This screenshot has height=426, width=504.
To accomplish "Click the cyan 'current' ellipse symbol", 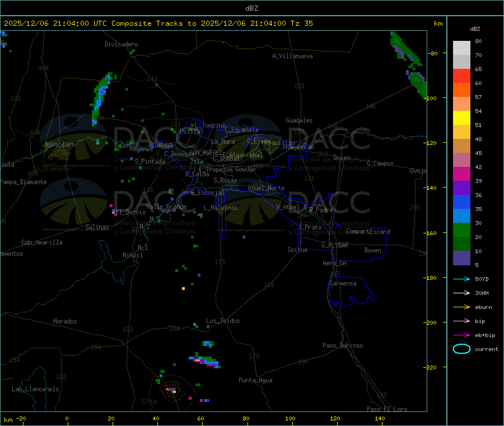I will click(461, 349).
